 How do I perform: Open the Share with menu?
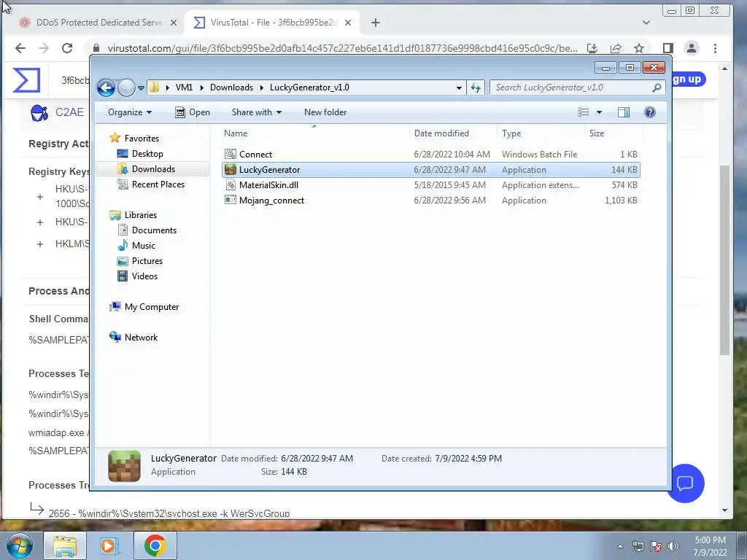[256, 112]
